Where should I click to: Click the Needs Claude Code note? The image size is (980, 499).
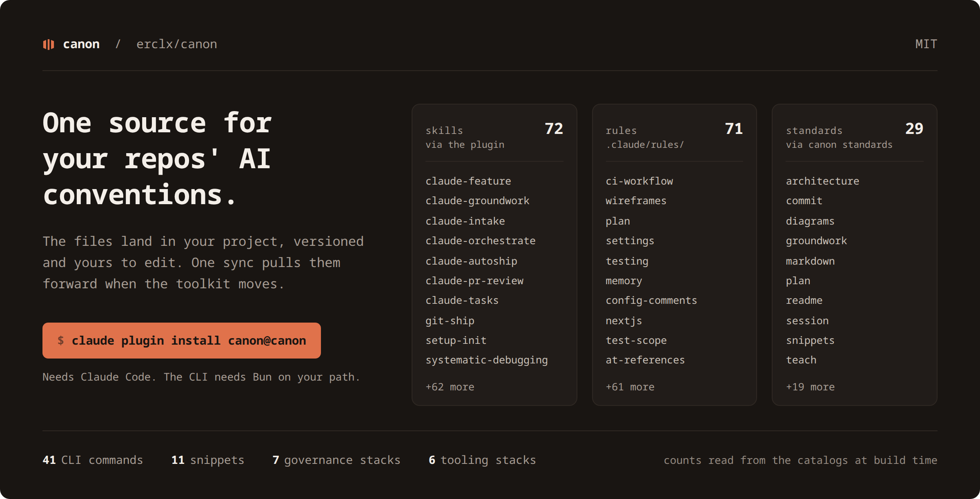pyautogui.click(x=201, y=377)
